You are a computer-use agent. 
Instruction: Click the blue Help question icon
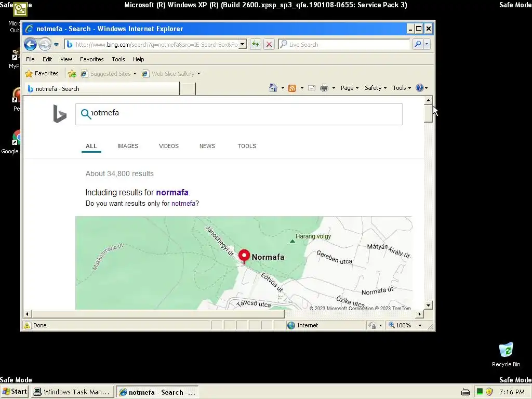(x=420, y=88)
